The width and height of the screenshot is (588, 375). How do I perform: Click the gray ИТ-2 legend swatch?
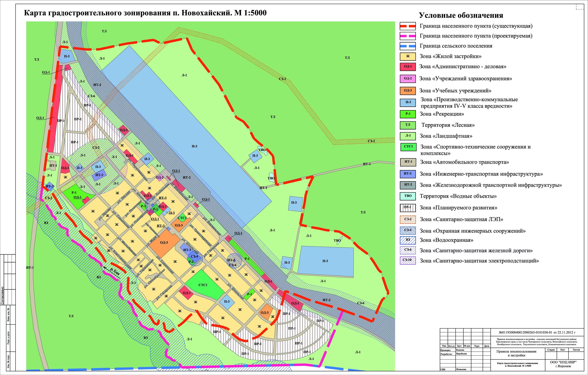pos(407,185)
